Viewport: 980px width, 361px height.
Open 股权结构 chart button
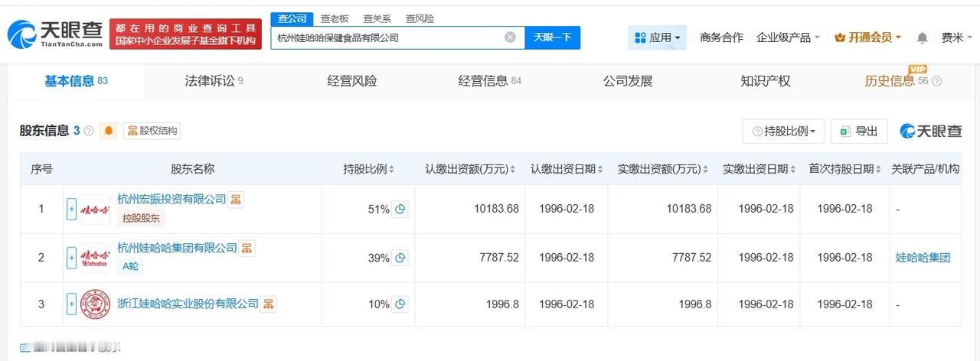[x=152, y=131]
